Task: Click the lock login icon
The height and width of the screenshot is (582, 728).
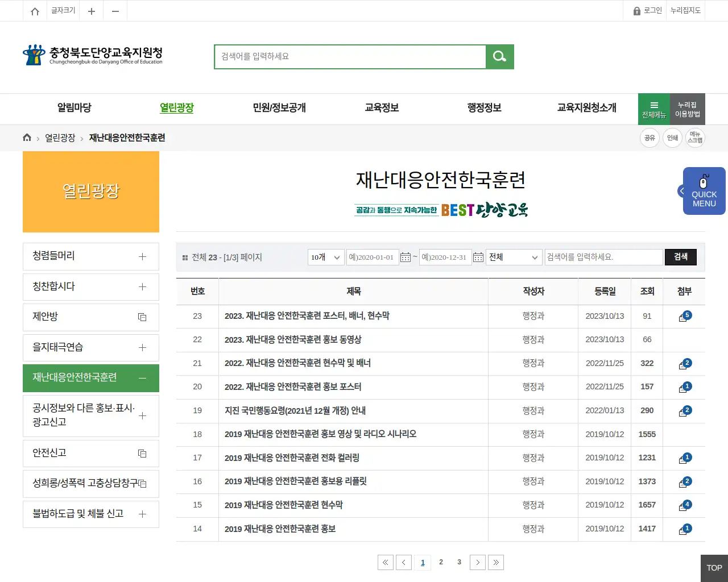Action: tap(637, 11)
